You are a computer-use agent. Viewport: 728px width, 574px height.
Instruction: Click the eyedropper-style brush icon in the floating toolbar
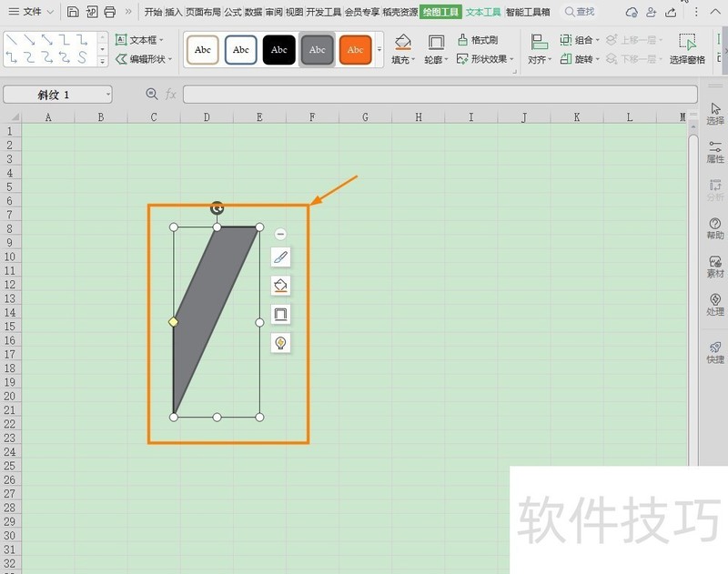(x=279, y=256)
